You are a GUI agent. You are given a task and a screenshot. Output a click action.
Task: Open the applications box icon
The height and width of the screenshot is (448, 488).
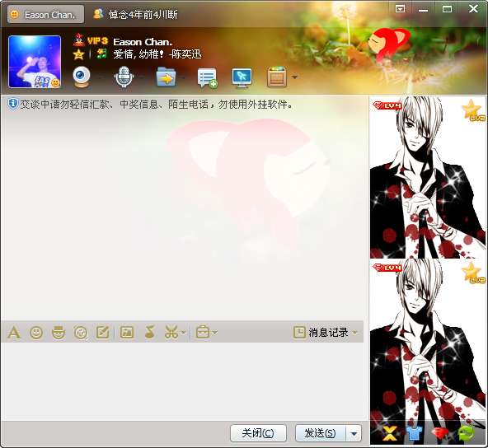click(x=277, y=77)
